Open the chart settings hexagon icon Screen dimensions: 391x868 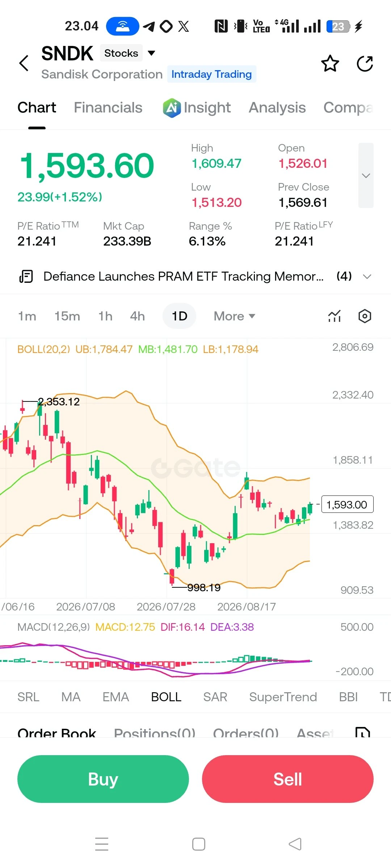coord(365,316)
